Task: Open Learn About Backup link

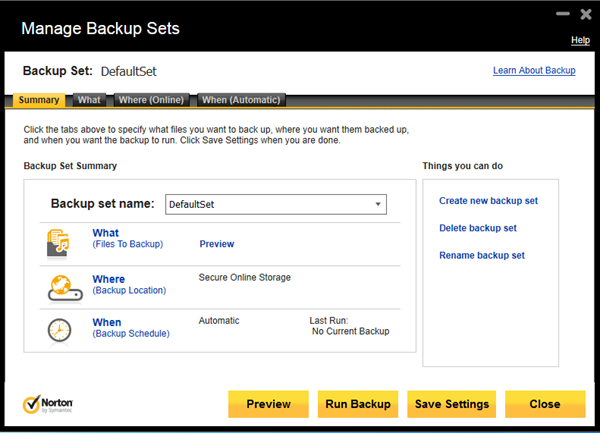Action: click(x=534, y=71)
